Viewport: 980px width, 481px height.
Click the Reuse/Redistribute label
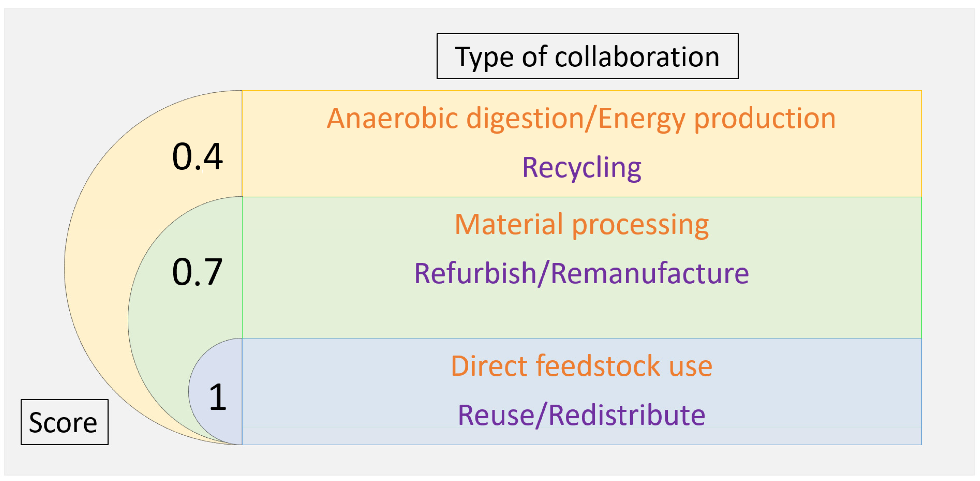coord(582,415)
